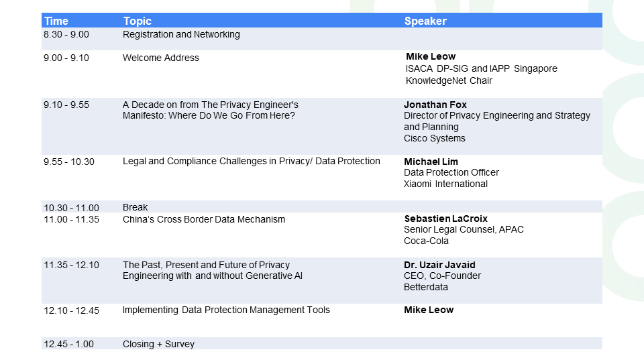644x362 pixels.
Task: Click speaker name Michael Lim
Action: pos(431,162)
